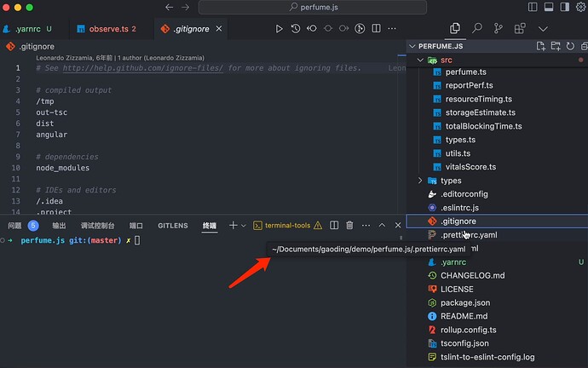Run the file with the play icon
The width and height of the screenshot is (588, 368).
tap(279, 28)
